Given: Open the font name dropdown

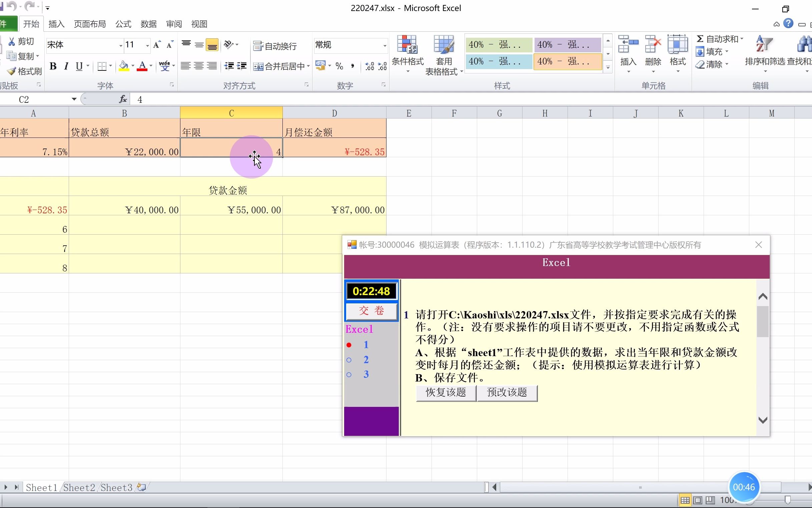Looking at the screenshot, I should (120, 45).
